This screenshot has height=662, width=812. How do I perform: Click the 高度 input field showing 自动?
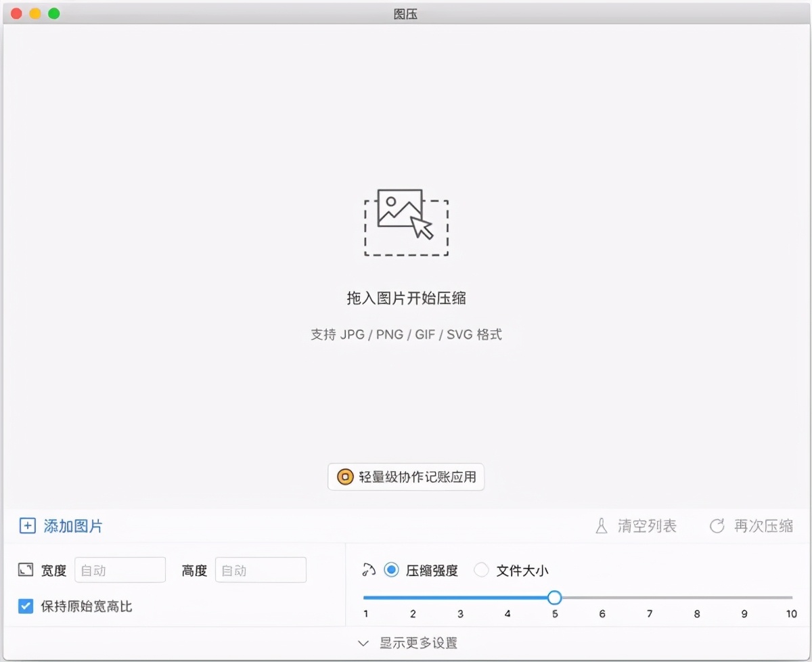pos(261,570)
